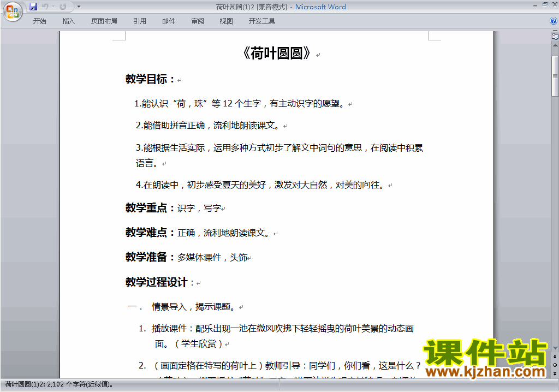Click the document title 《荷叶圆圆》

pos(277,54)
